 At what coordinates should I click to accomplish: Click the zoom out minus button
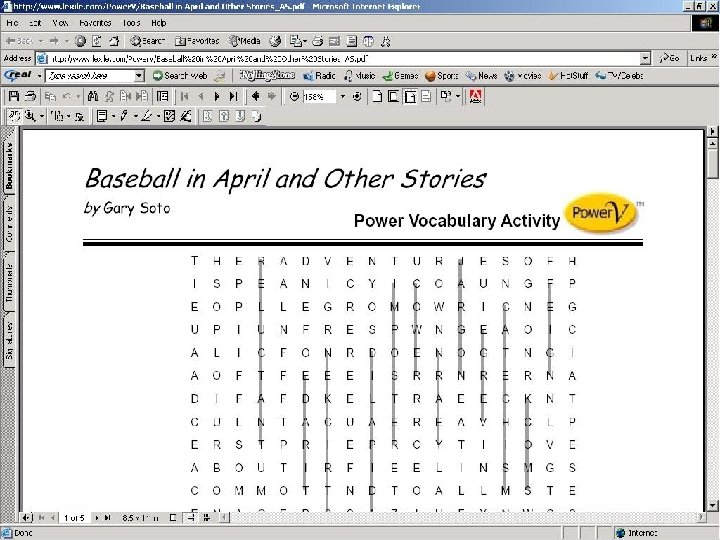point(294,96)
